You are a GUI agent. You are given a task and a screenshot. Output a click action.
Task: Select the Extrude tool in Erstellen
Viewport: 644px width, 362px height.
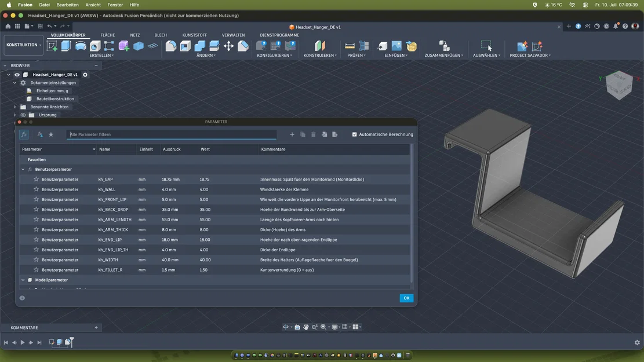(66, 46)
